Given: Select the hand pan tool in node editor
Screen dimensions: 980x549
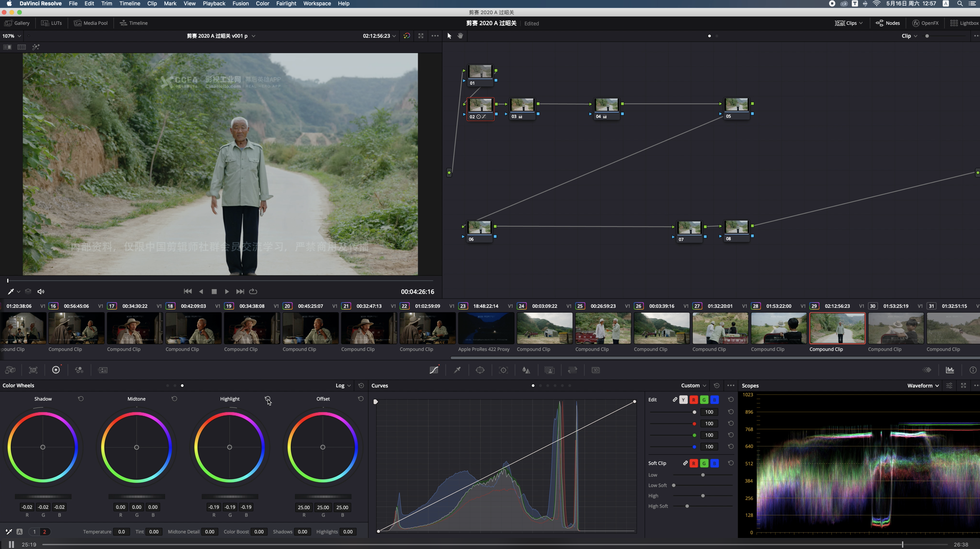Looking at the screenshot, I should (x=460, y=36).
